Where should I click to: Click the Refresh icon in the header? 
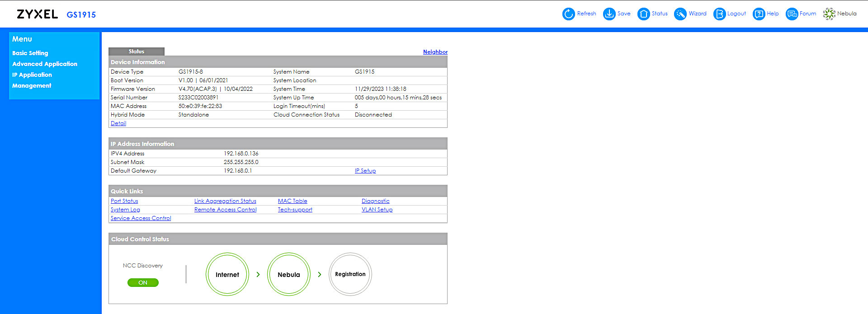pos(568,14)
